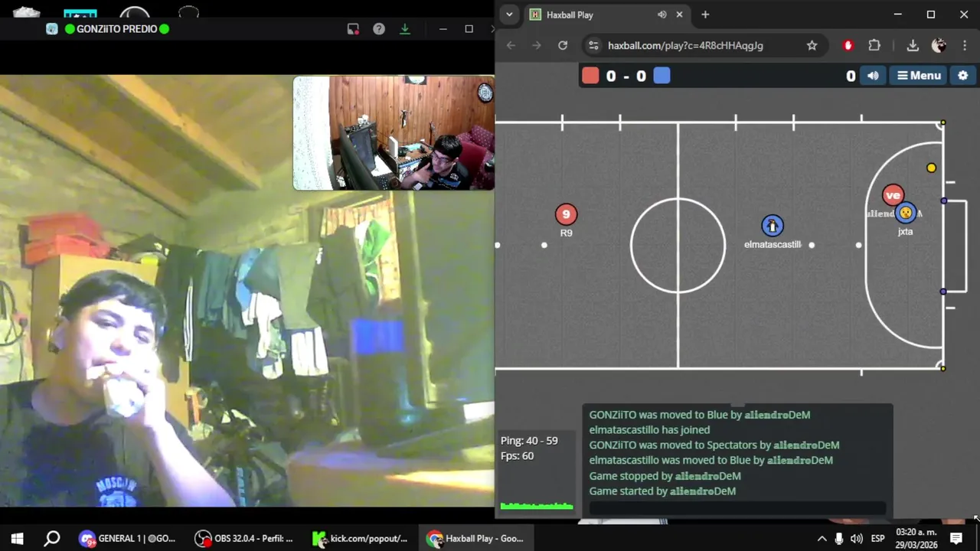
Task: Click the picture-in-picture webcam thumbnail
Action: [x=394, y=133]
